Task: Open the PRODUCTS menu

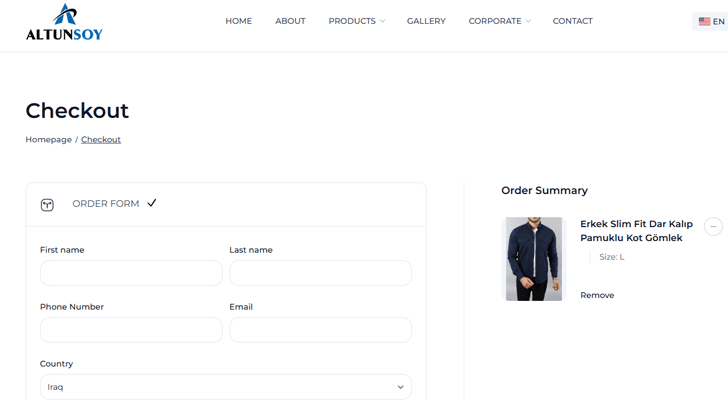Action: (352, 21)
